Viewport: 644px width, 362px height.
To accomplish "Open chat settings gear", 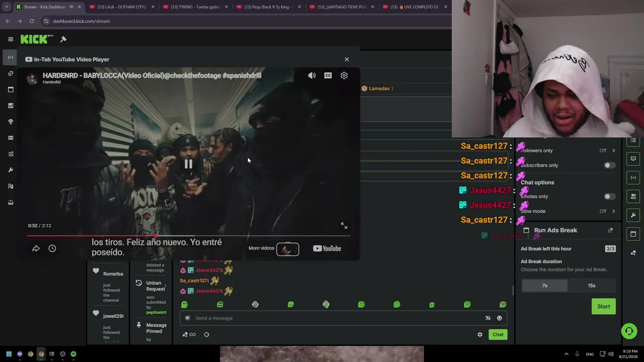I will [480, 334].
